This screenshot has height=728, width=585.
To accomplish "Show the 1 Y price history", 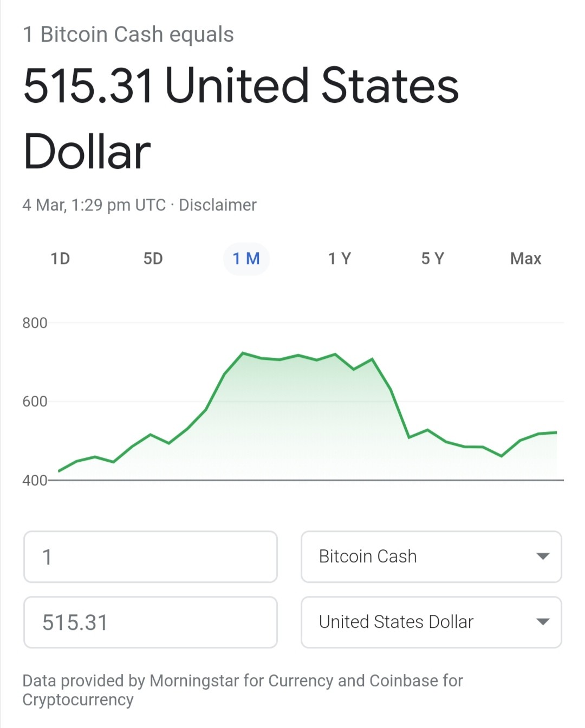I will tap(340, 259).
